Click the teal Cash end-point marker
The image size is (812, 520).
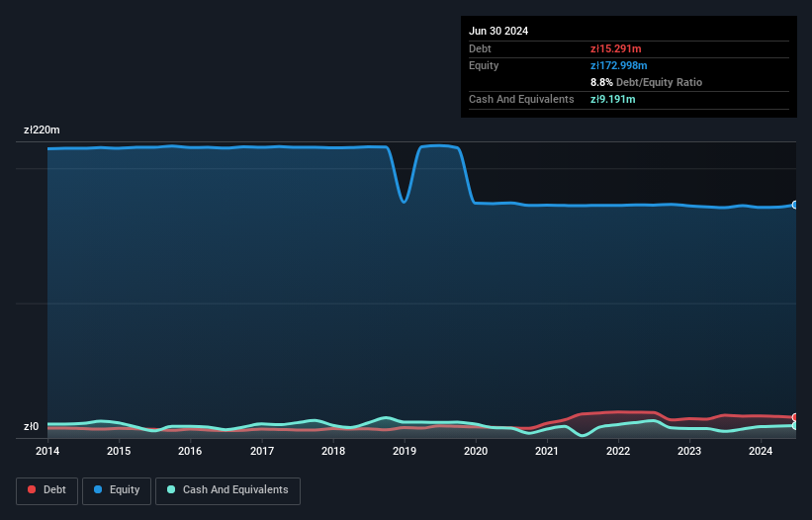point(795,425)
